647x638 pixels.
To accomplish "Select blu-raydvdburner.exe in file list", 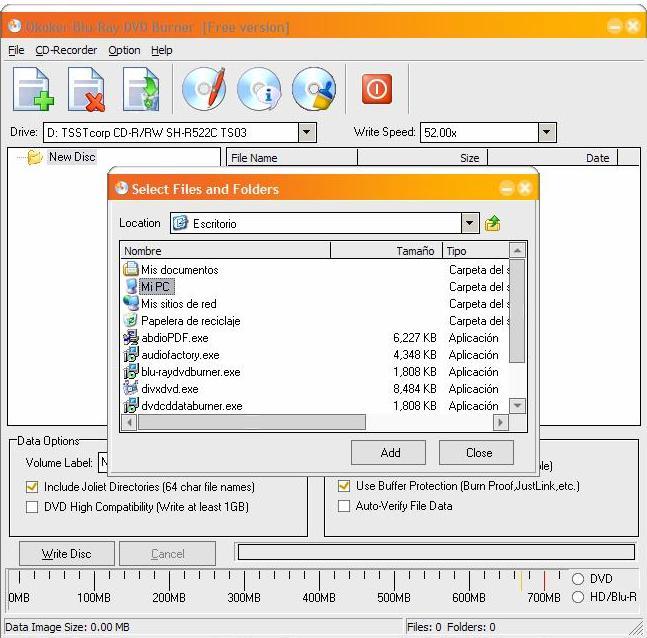I will click(190, 372).
